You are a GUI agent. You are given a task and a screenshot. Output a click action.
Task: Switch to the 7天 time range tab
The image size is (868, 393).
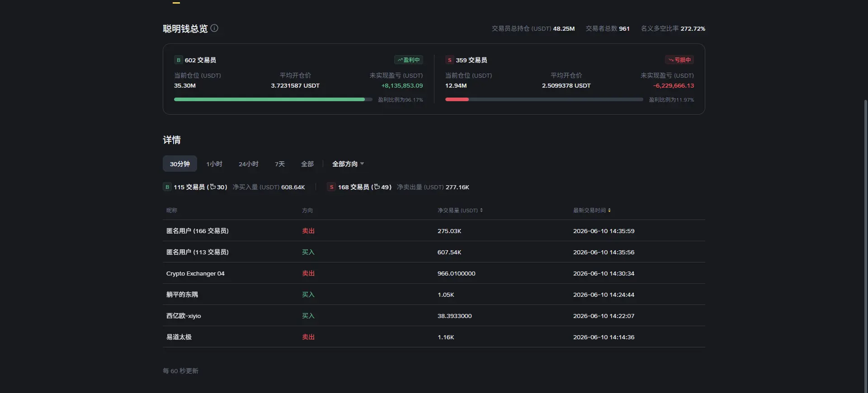[280, 164]
